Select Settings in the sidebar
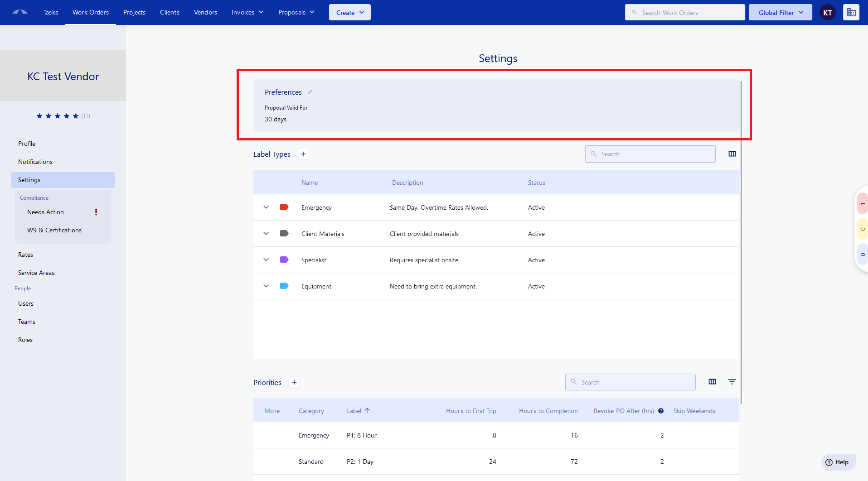This screenshot has width=868, height=481. (63, 180)
